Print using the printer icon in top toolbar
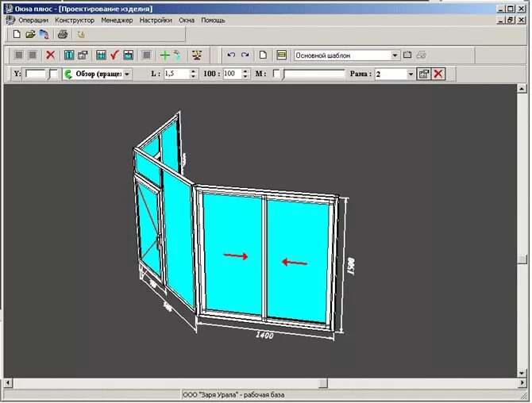This screenshot has width=532, height=403. click(x=63, y=34)
